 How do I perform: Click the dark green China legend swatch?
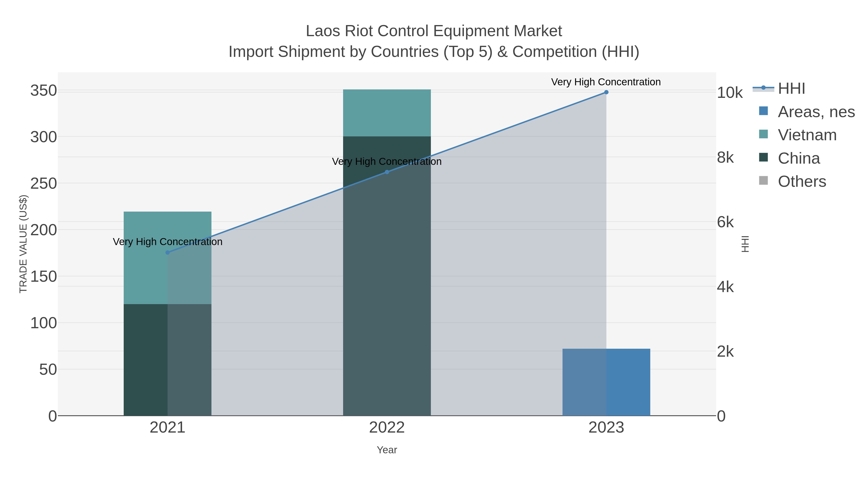pos(763,157)
